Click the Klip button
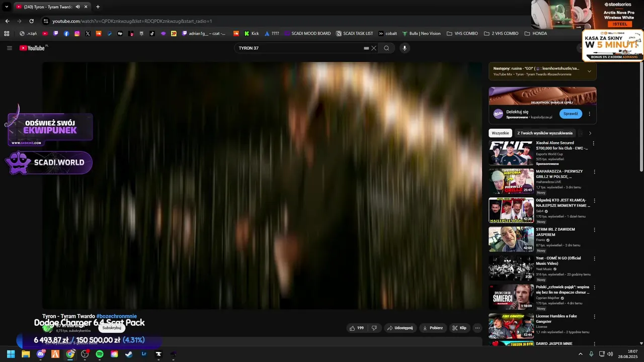Viewport: 644px width, 362px height. (459, 328)
